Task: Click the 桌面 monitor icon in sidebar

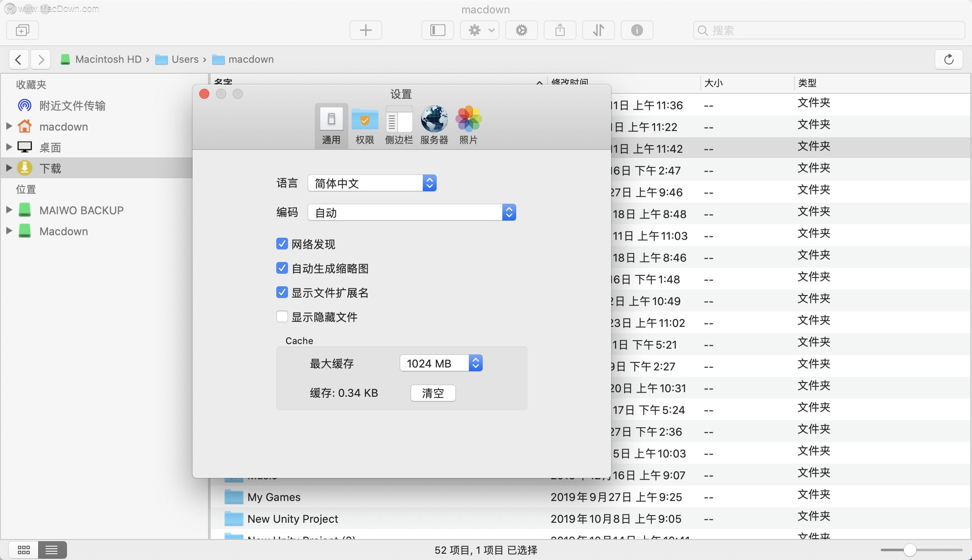Action: [x=25, y=147]
